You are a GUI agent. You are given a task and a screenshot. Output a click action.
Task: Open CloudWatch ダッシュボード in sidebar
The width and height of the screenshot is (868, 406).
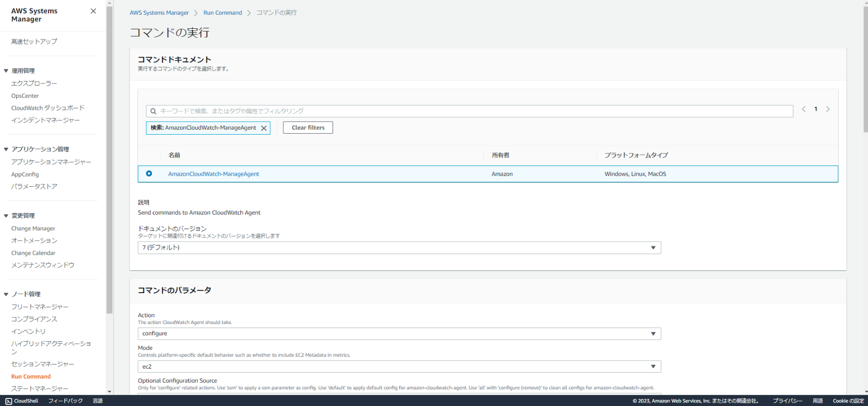point(48,108)
